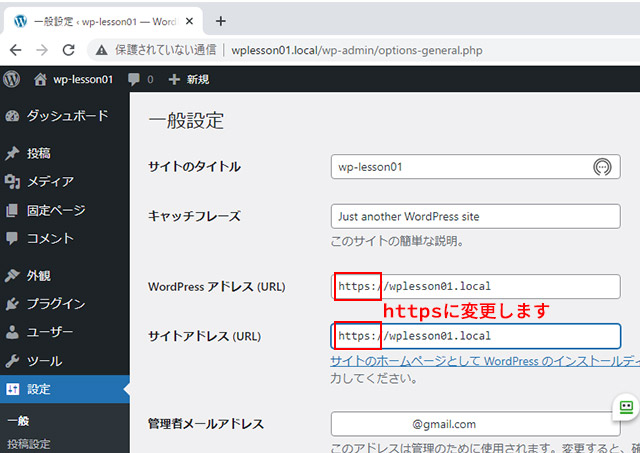Click the speech bubble icon next to コメント
Image resolution: width=640 pixels, height=453 pixels.
tap(12, 238)
